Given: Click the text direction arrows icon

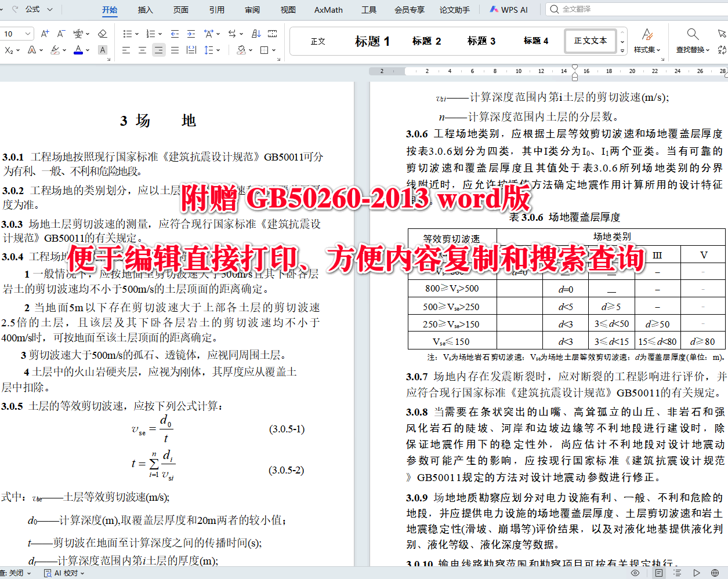Looking at the screenshot, I should [233, 34].
